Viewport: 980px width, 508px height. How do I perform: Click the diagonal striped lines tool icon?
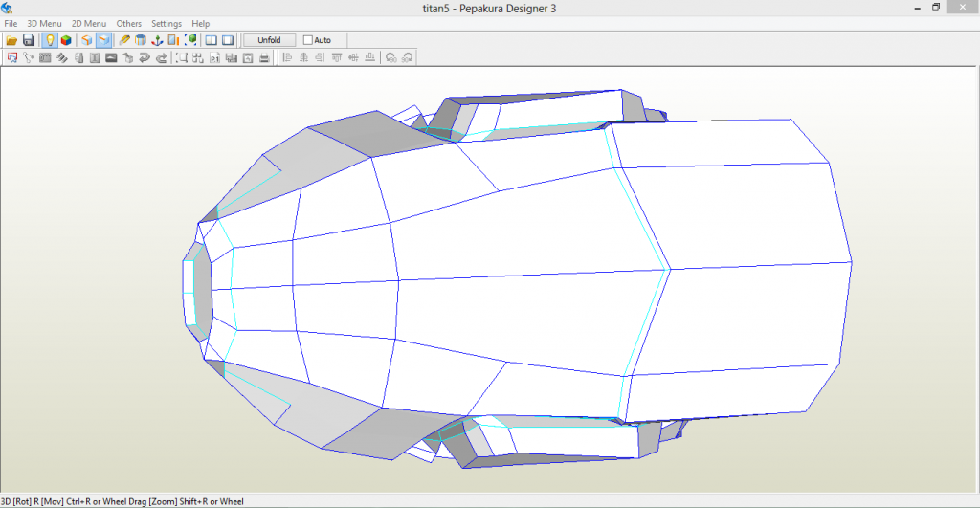pos(62,57)
